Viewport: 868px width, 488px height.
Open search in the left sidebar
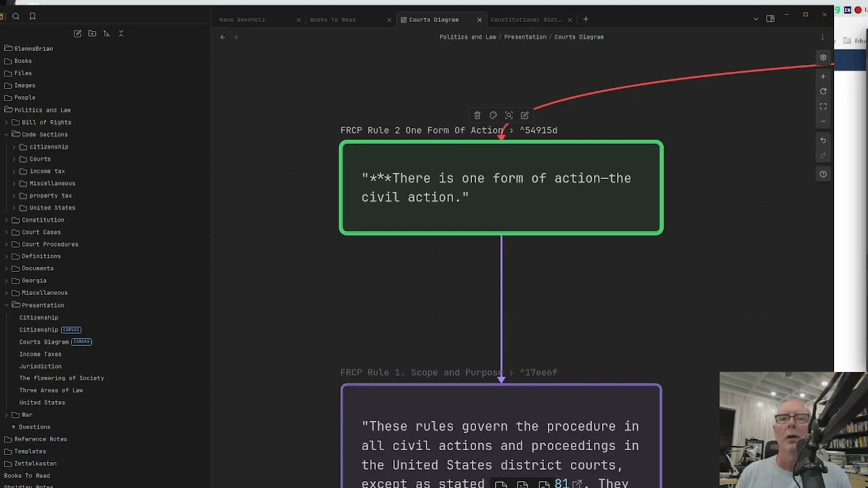pyautogui.click(x=16, y=16)
